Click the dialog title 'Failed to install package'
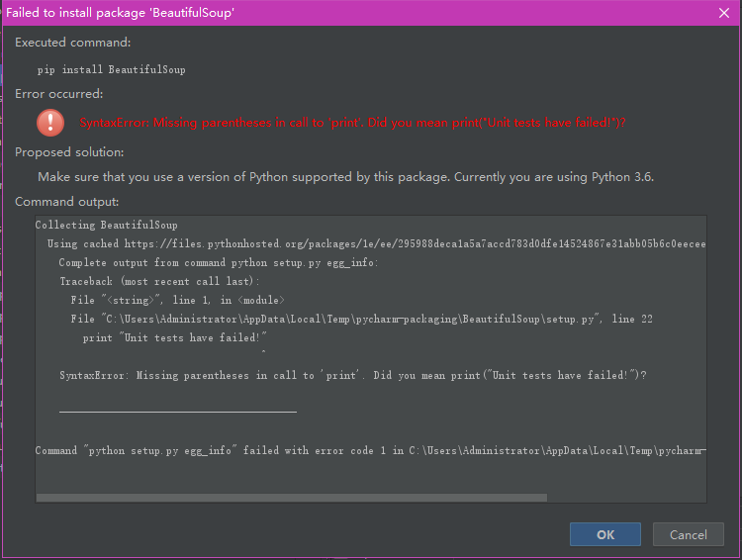Screen dimensions: 742x560 tap(120, 13)
